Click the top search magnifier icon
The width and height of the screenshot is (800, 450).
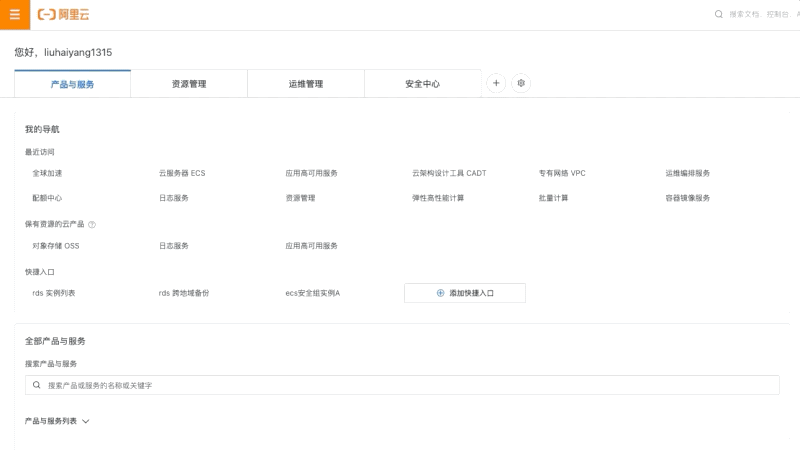pyautogui.click(x=719, y=14)
